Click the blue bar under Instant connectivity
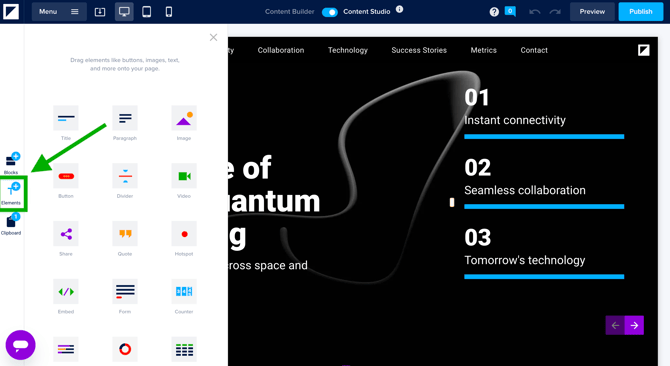Screen dimensions: 670x366 544,137
